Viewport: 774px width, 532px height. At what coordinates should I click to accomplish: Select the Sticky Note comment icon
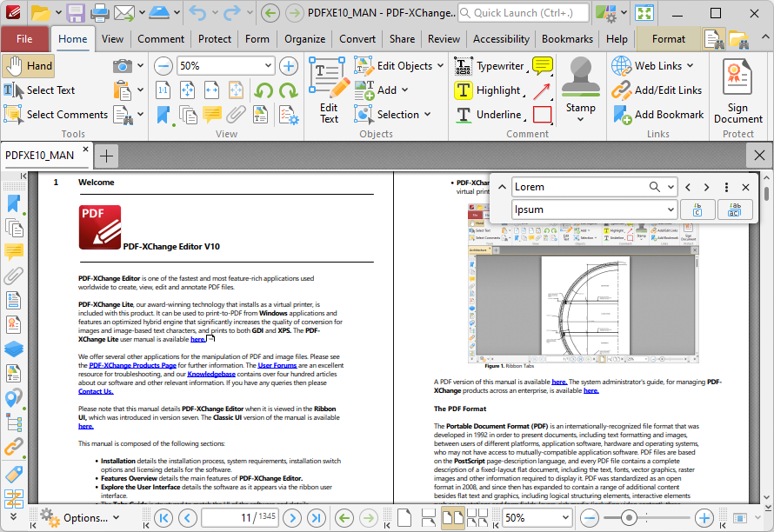[x=542, y=66]
